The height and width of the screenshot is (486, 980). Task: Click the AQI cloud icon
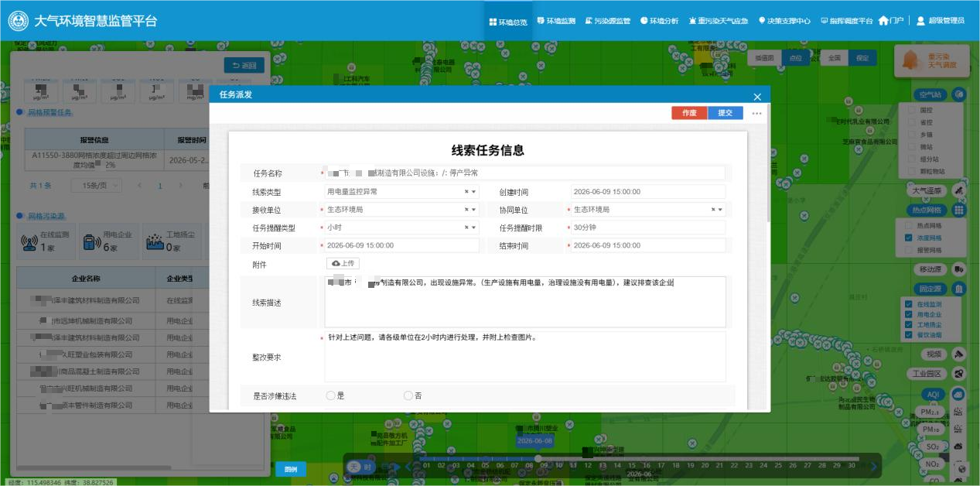point(959,394)
